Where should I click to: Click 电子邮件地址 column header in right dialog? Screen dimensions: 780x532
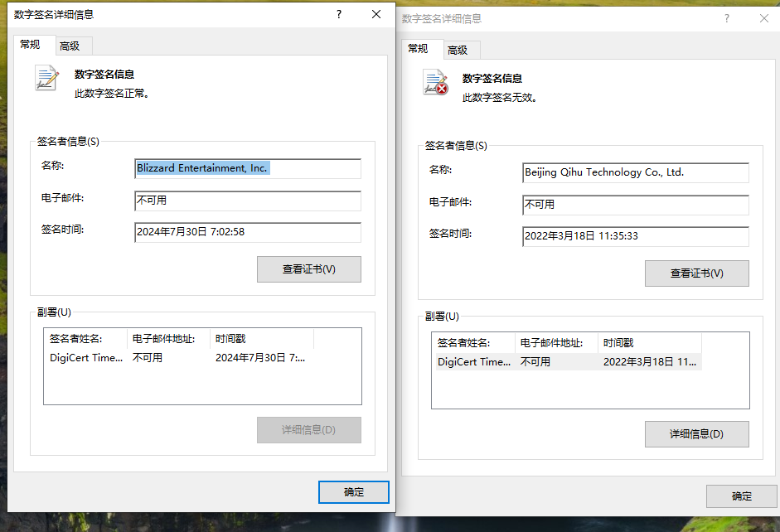[x=557, y=343]
